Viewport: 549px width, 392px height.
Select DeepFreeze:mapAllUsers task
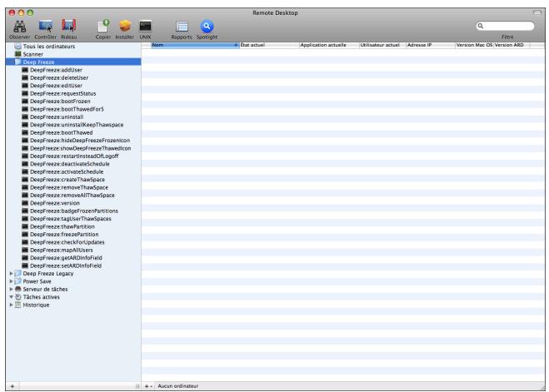click(x=62, y=250)
